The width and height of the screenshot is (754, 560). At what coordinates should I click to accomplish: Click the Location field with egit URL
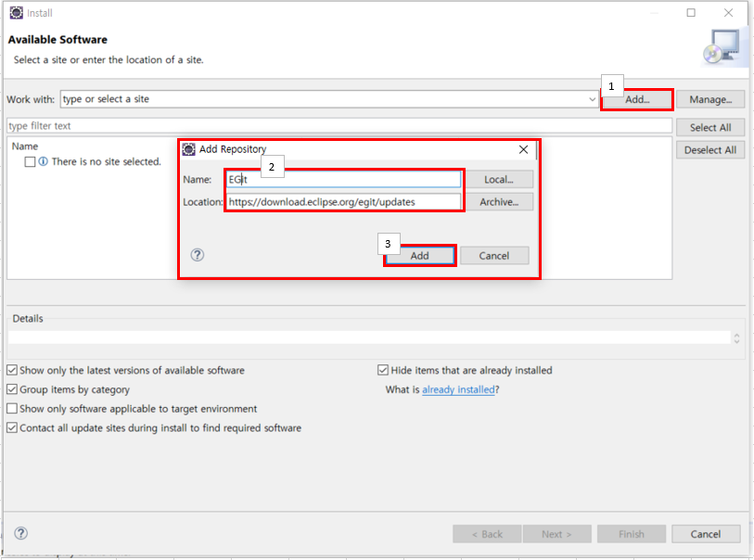(x=343, y=202)
